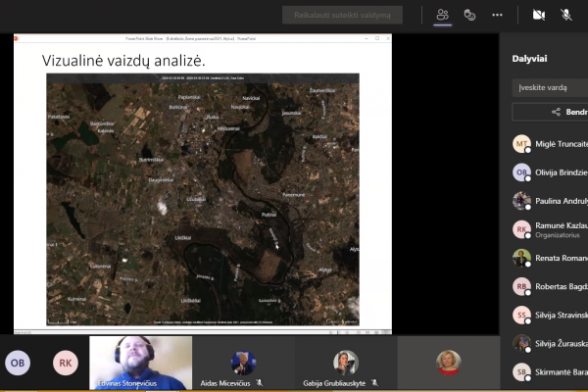Viewport: 588px width, 392px height.
Task: Type in the Įveskite vardą search field
Action: click(x=550, y=88)
